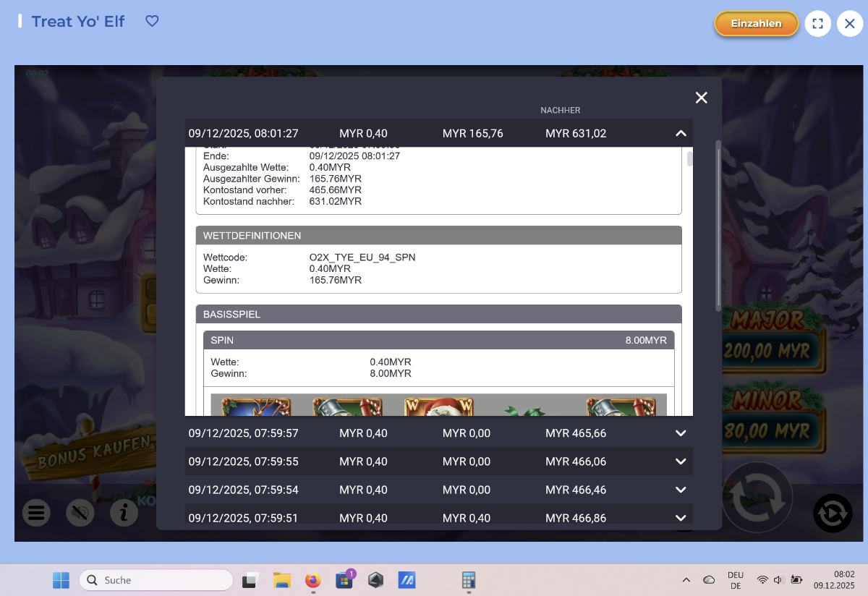868x596 pixels.
Task: Expand the 07:59:54 history entry
Action: tap(680, 490)
